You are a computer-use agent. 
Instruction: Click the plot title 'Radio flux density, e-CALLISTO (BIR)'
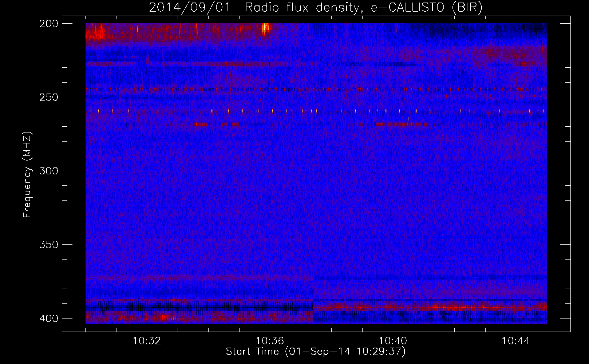tap(363, 7)
